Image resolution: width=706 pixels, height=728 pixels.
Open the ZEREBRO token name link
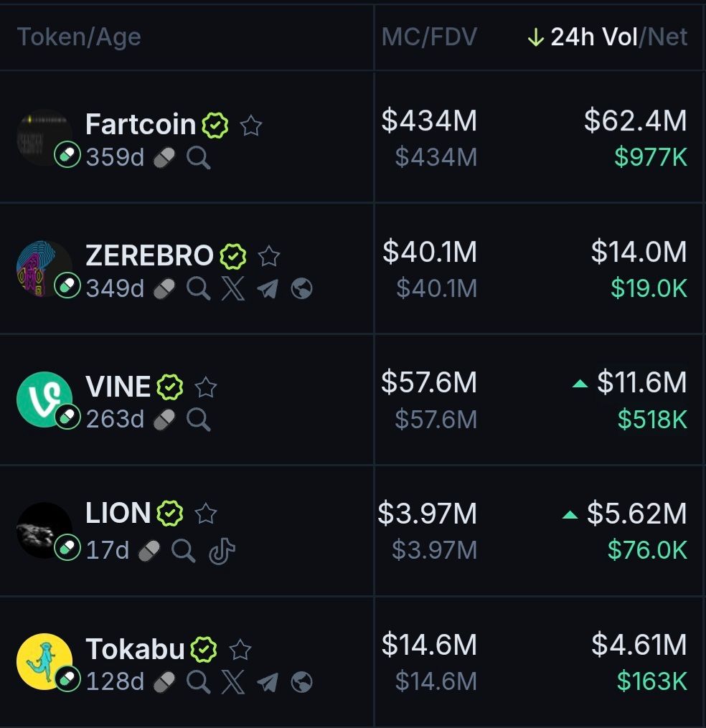pyautogui.click(x=149, y=255)
